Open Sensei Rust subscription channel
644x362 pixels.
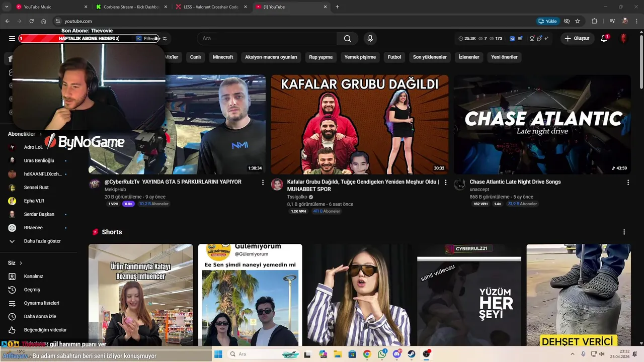(x=38, y=188)
